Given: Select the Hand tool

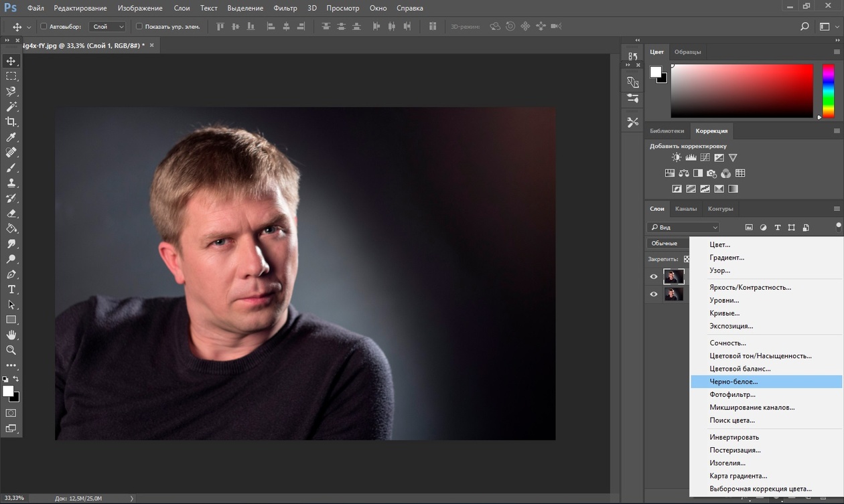Looking at the screenshot, I should 11,335.
